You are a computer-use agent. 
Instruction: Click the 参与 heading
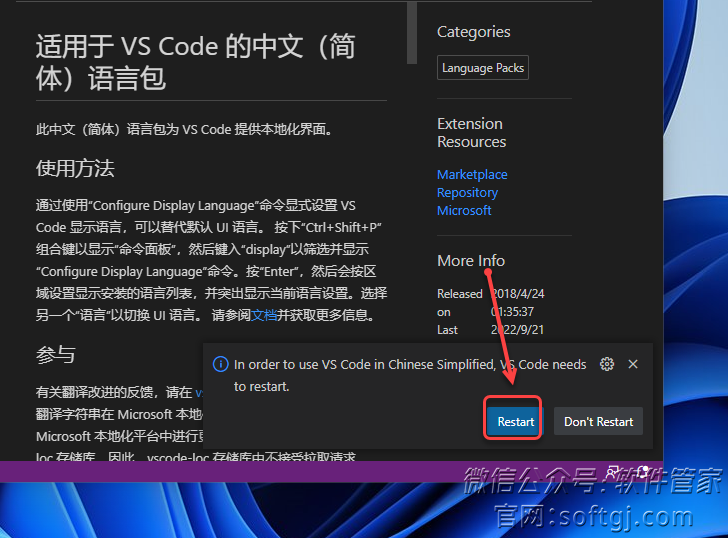pyautogui.click(x=56, y=355)
